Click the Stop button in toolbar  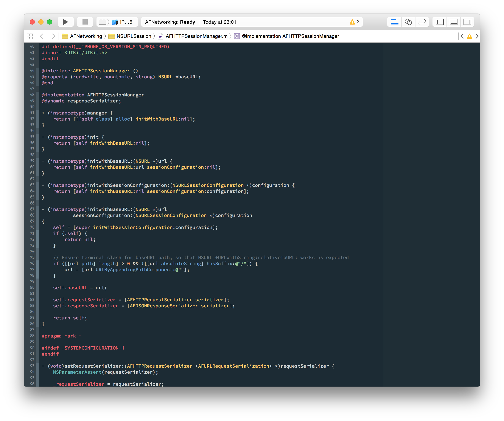pos(85,22)
